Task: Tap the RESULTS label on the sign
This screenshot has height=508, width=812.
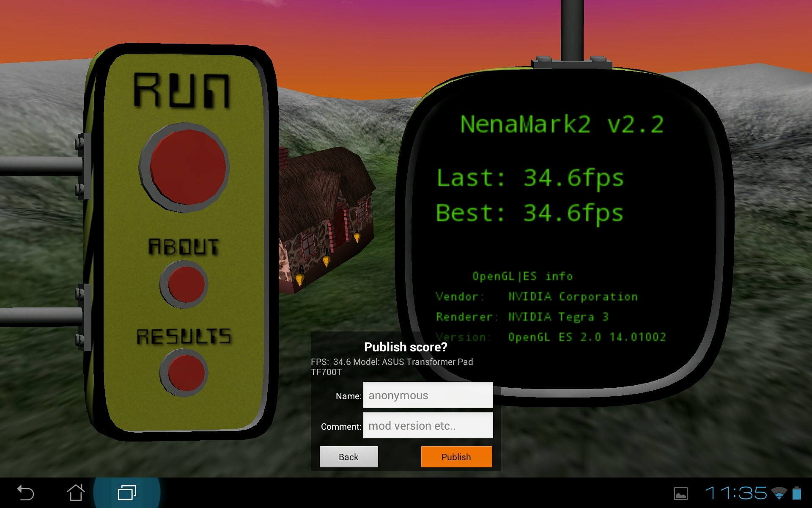Action: click(184, 337)
